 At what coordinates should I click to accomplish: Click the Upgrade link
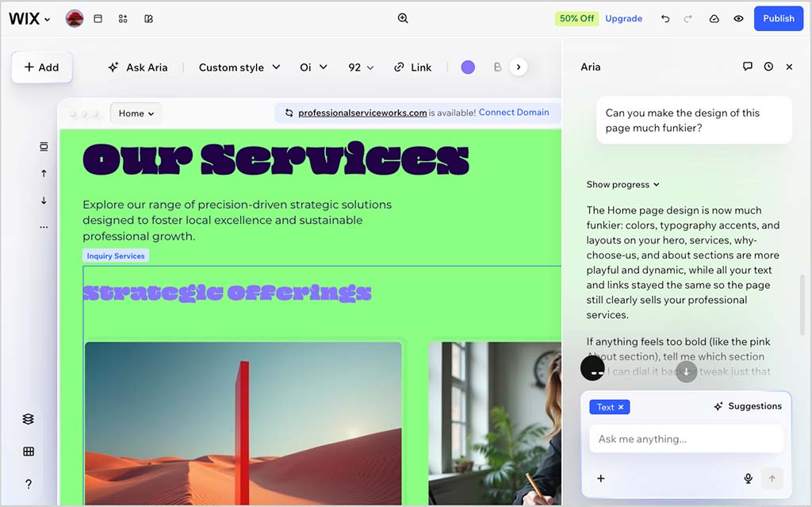pyautogui.click(x=623, y=19)
